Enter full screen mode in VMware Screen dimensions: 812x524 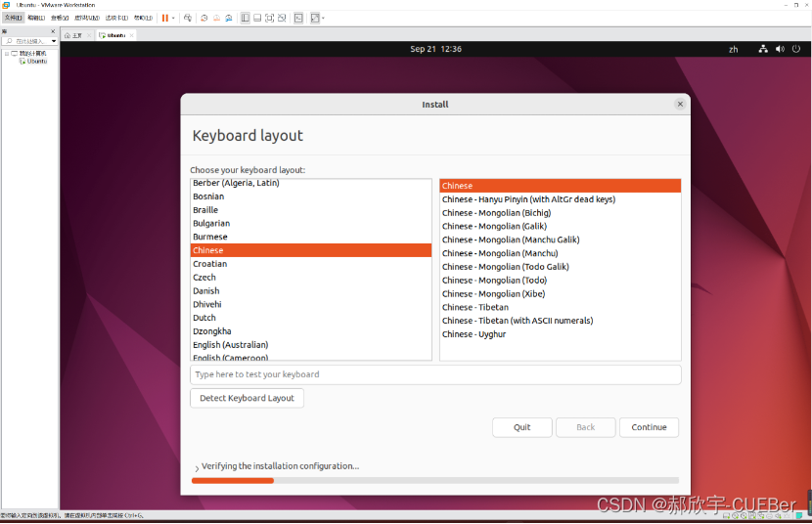click(270, 19)
